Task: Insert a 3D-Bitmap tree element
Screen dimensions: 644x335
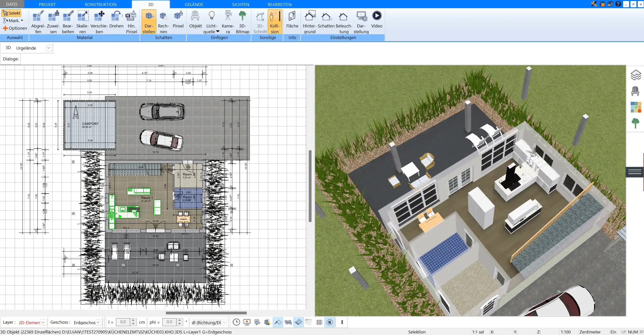Action: point(242,22)
